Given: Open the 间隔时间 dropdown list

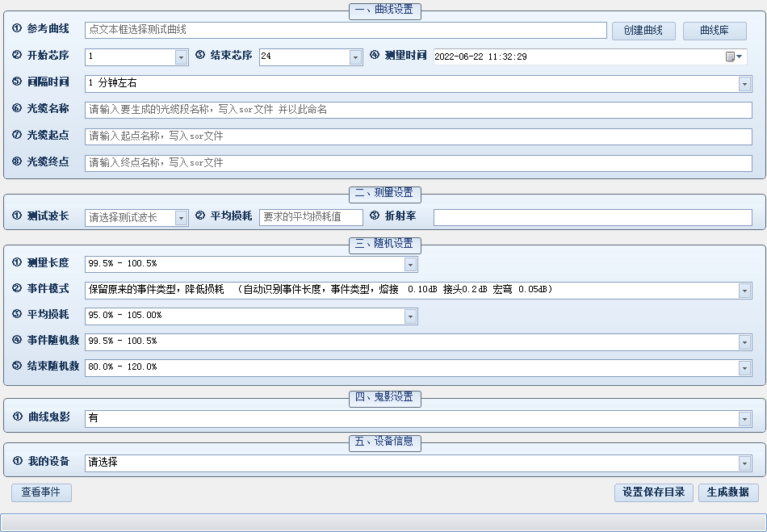Looking at the screenshot, I should [x=744, y=84].
